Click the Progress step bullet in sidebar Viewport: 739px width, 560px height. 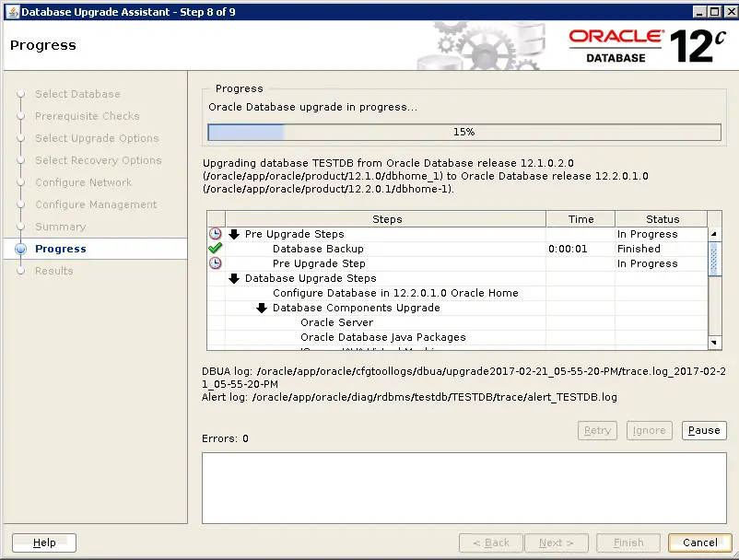(21, 249)
